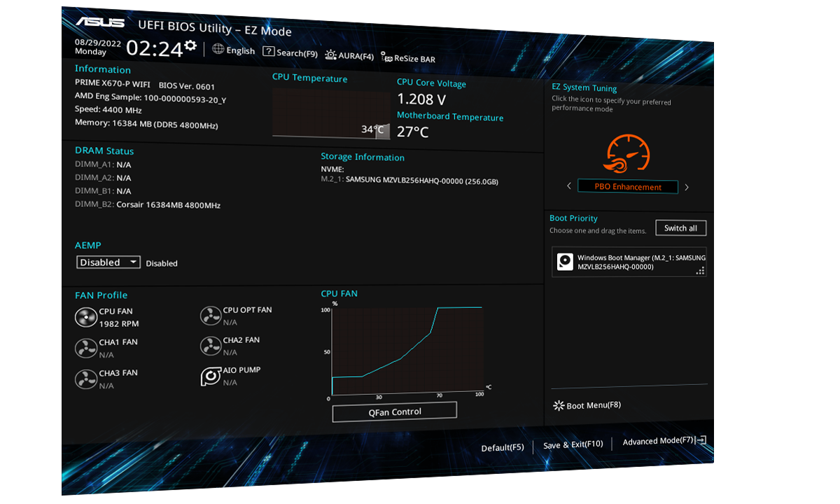This screenshot has width=840, height=504.
Task: Click the CPU OPT FAN icon
Action: (210, 316)
